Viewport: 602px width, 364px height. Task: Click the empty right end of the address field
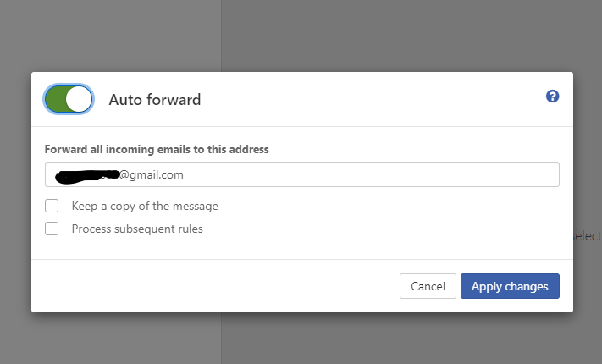point(499,174)
